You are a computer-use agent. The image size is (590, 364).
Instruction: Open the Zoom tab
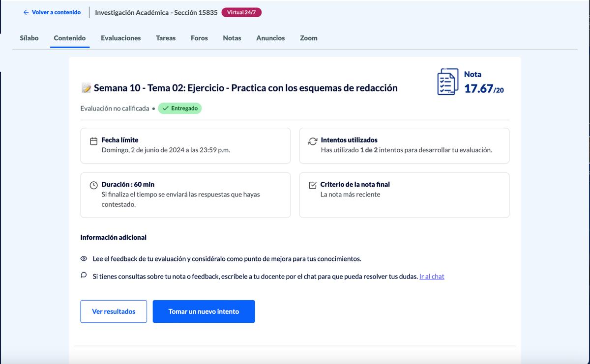click(308, 38)
